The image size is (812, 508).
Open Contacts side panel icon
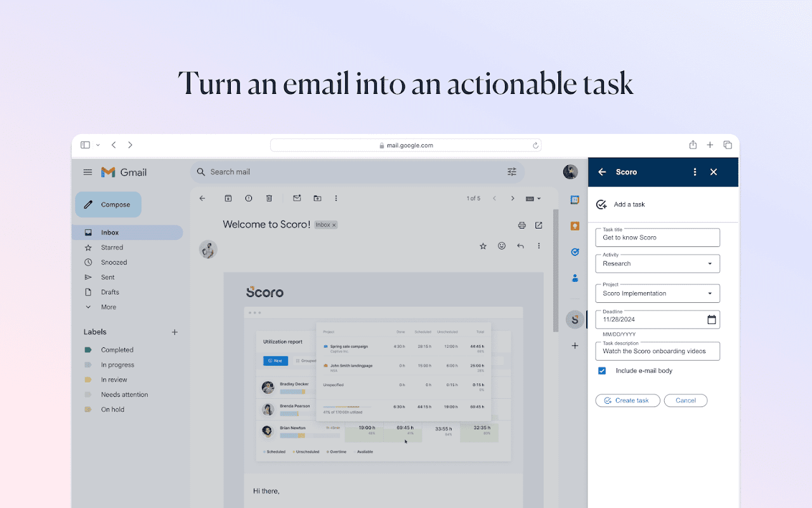click(x=575, y=277)
